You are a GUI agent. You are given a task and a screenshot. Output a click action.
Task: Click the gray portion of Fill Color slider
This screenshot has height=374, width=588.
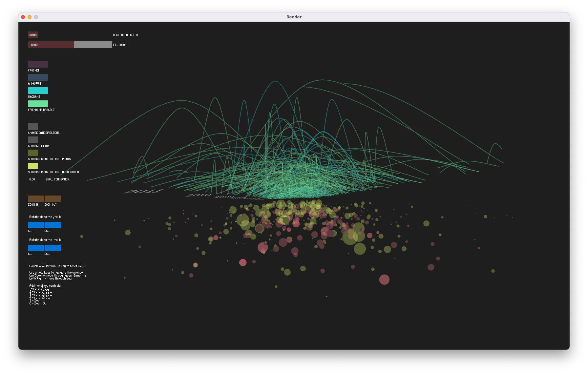[93, 45]
